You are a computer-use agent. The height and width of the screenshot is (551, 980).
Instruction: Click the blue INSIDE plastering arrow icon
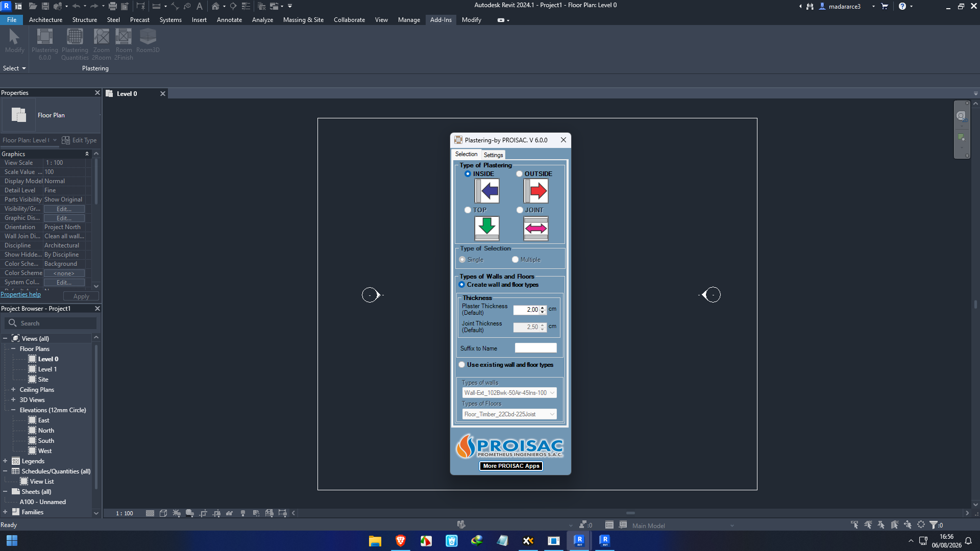487,191
